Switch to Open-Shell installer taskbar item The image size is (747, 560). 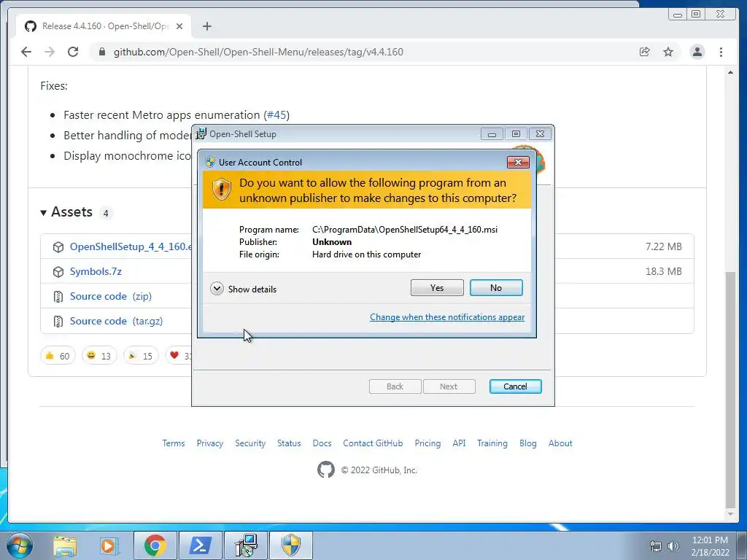[246, 545]
